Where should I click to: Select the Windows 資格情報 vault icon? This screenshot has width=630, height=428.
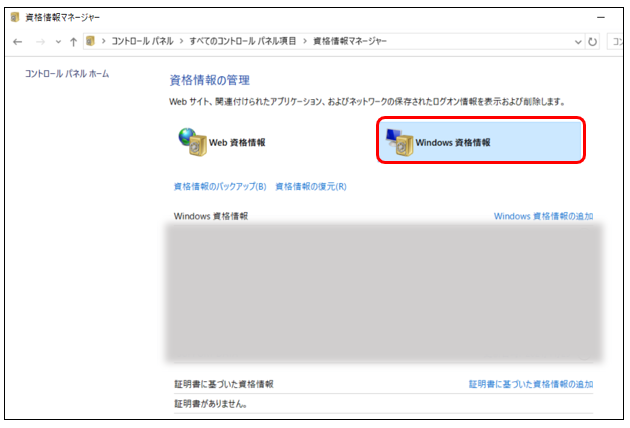coord(399,142)
